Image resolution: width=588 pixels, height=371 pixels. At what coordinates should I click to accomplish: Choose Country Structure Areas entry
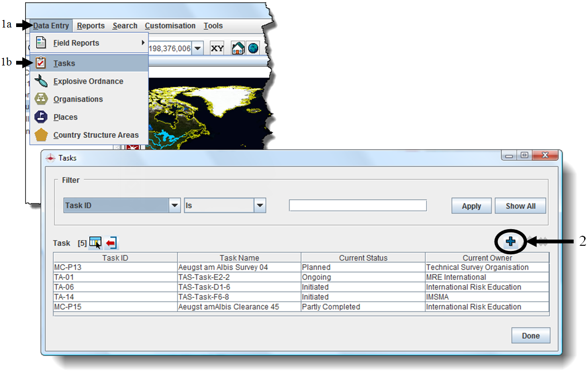[x=96, y=135]
